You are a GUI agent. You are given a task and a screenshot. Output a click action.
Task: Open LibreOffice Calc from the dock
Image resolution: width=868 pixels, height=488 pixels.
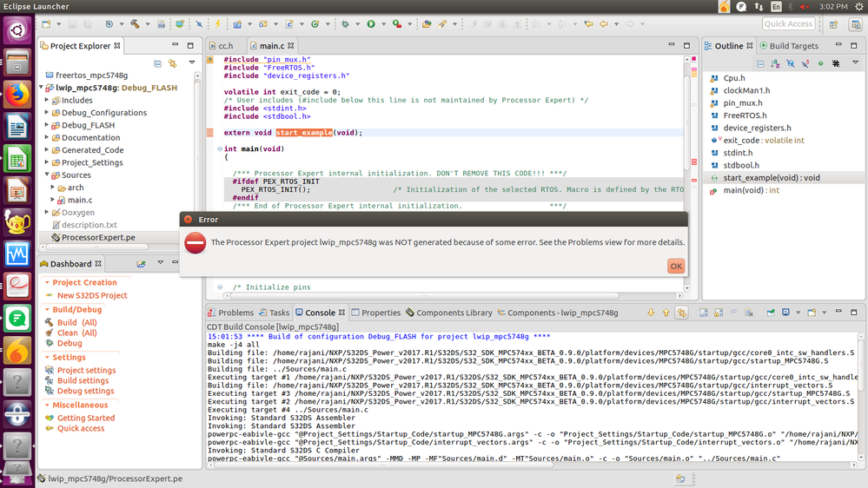tap(17, 160)
